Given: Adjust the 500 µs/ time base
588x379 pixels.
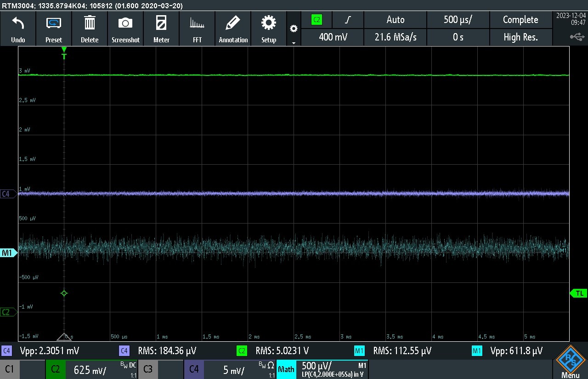Looking at the screenshot, I should pos(458,20).
